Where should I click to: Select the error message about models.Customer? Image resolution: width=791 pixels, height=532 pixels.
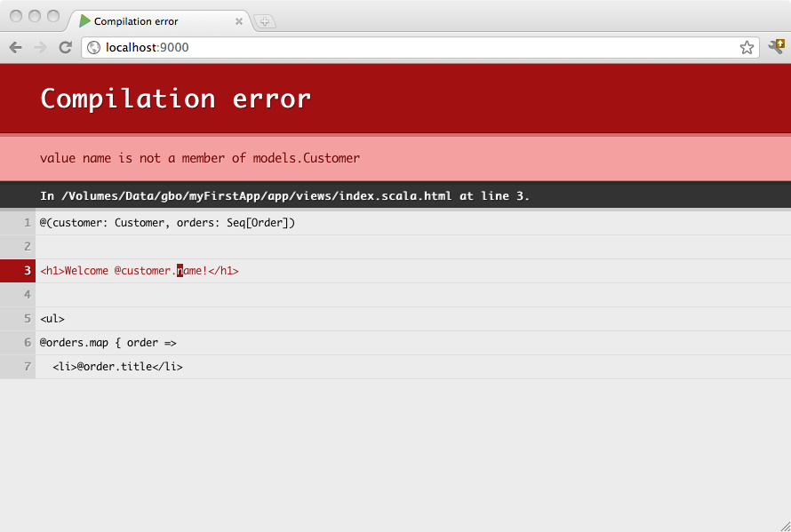[x=199, y=157]
